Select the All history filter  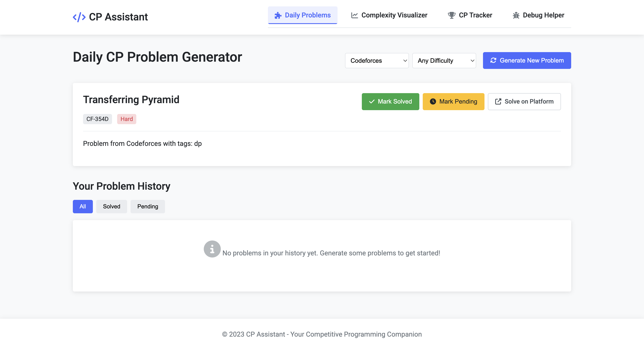click(82, 206)
